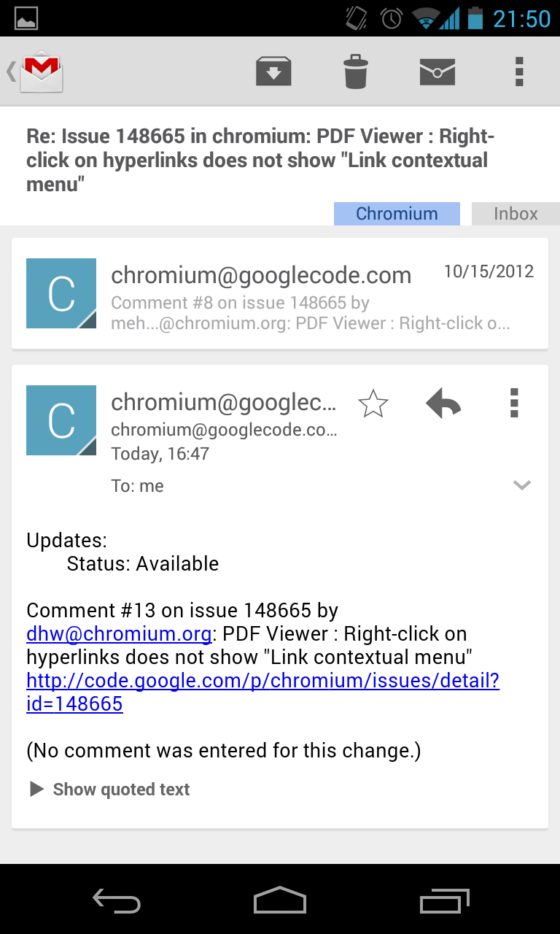The width and height of the screenshot is (560, 934).
Task: Open the recent apps navigation button
Action: 445,900
